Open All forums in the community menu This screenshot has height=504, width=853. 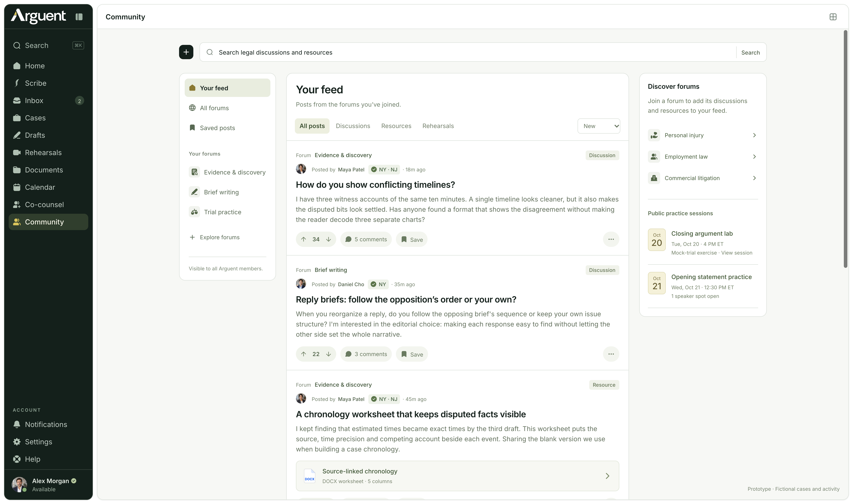(227, 108)
